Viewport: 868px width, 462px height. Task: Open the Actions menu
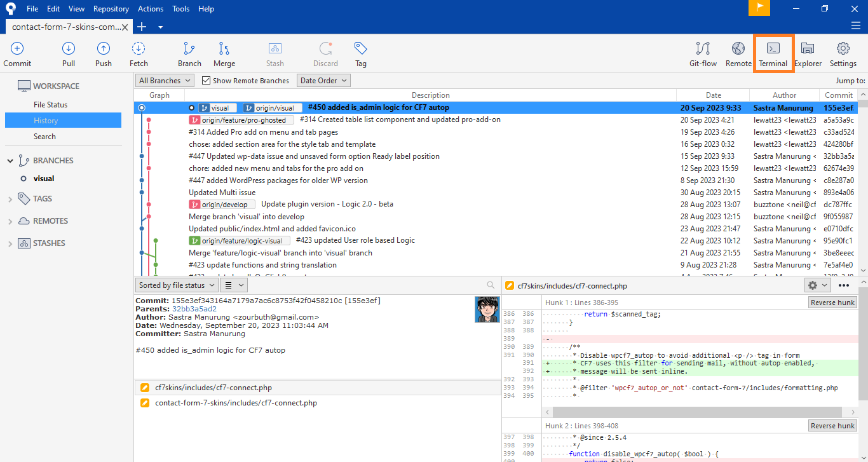151,9
